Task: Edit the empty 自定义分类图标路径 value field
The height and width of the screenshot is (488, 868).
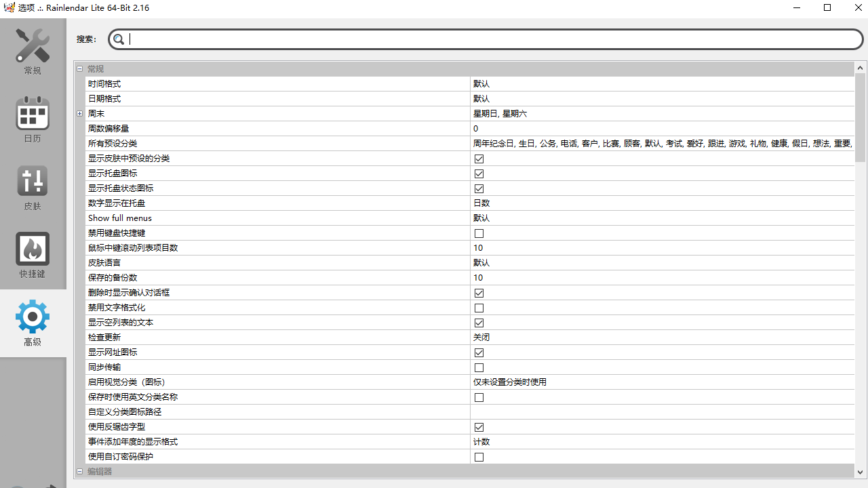Action: 661,412
